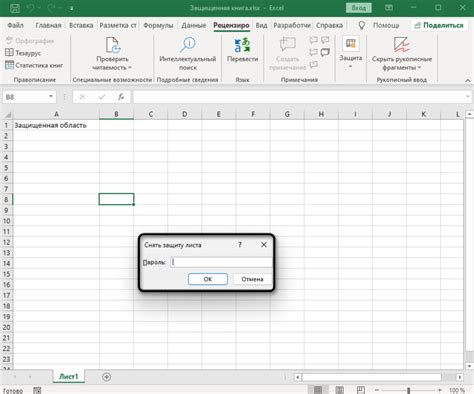Image resolution: width=474 pixels, height=394 pixels.
Task: Switch to Page Layout view in status bar
Action: coord(339,389)
